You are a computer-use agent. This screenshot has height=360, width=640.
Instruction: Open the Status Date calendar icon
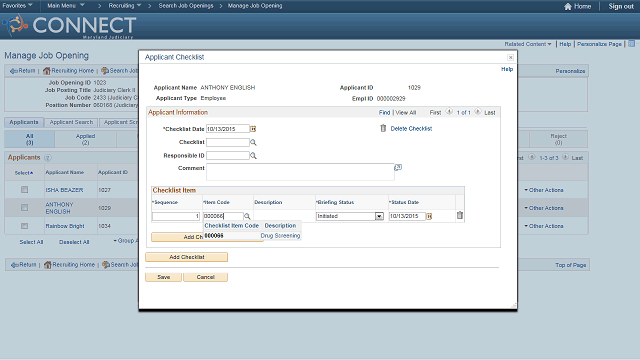(429, 216)
